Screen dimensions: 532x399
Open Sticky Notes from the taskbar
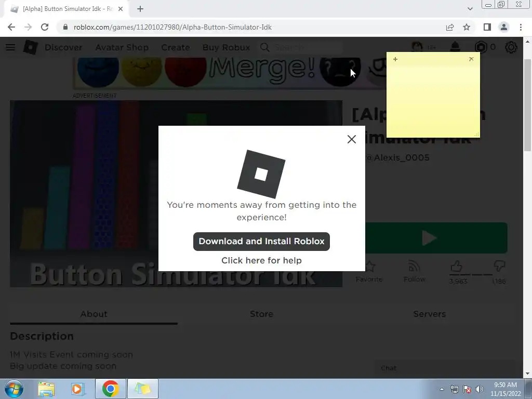(142, 389)
